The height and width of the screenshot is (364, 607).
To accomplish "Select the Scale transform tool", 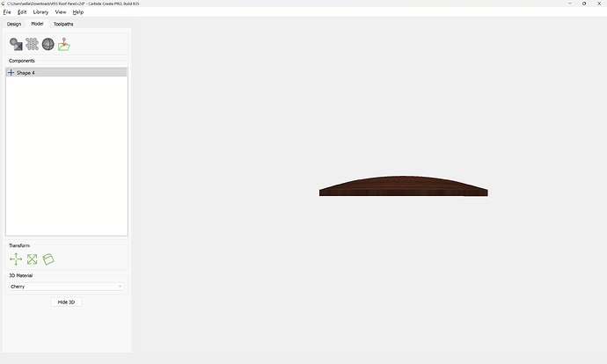I will [x=32, y=259].
